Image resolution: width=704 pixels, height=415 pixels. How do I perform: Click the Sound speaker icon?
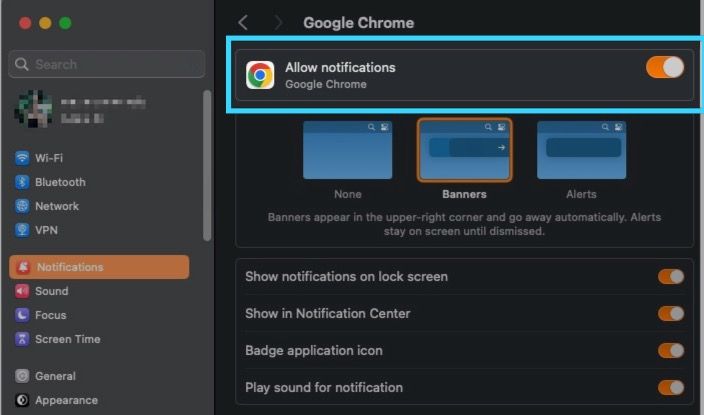pyautogui.click(x=22, y=291)
